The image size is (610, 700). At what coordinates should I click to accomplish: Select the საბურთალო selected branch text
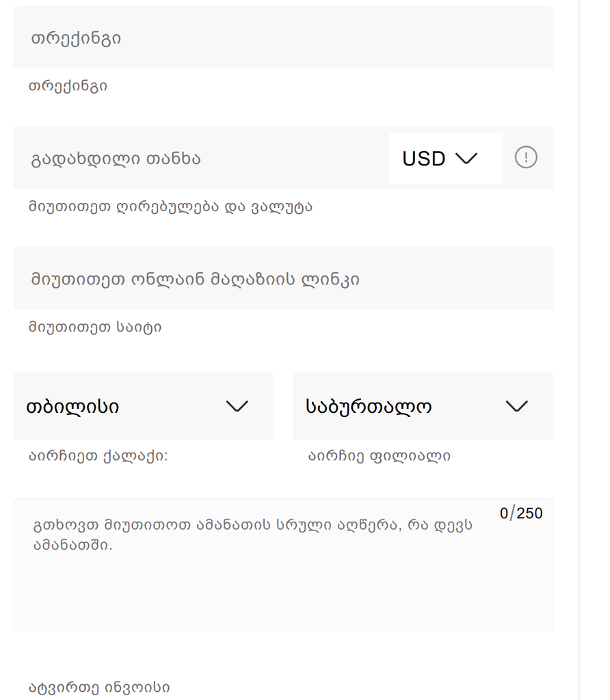pyautogui.click(x=369, y=407)
